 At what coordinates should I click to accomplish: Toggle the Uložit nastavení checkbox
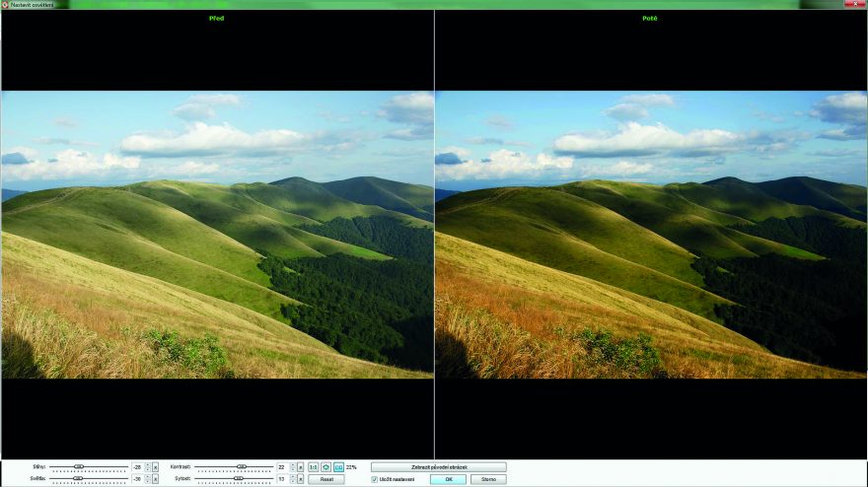point(374,479)
